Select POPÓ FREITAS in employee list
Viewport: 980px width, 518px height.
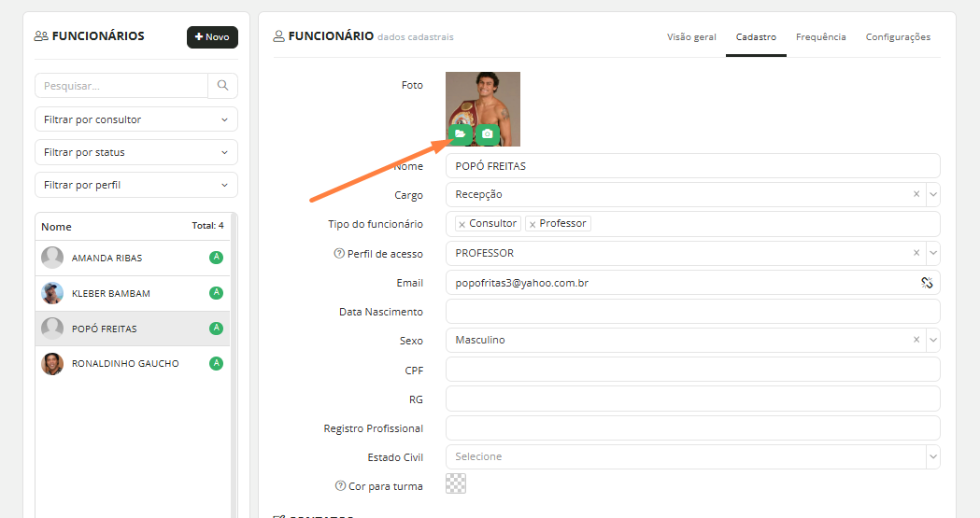[x=133, y=329]
